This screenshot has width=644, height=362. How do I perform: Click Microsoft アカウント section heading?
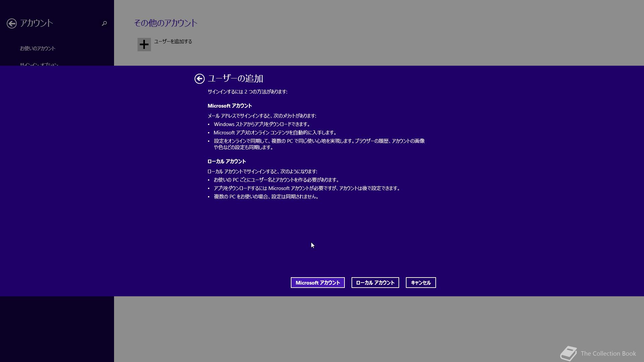[230, 106]
